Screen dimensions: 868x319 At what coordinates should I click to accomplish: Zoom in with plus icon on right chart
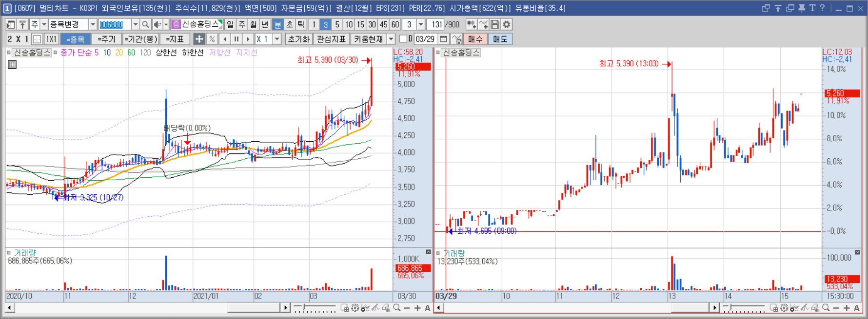tap(847, 308)
